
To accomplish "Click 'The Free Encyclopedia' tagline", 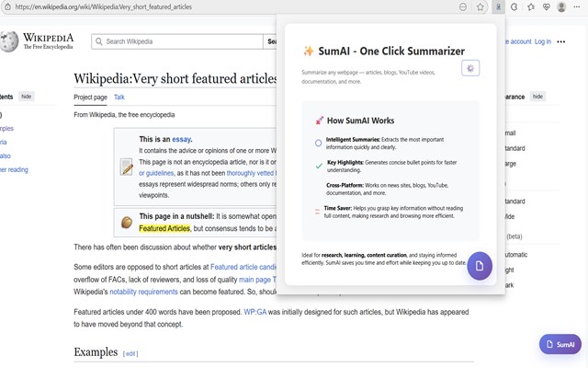I will pos(48,47).
